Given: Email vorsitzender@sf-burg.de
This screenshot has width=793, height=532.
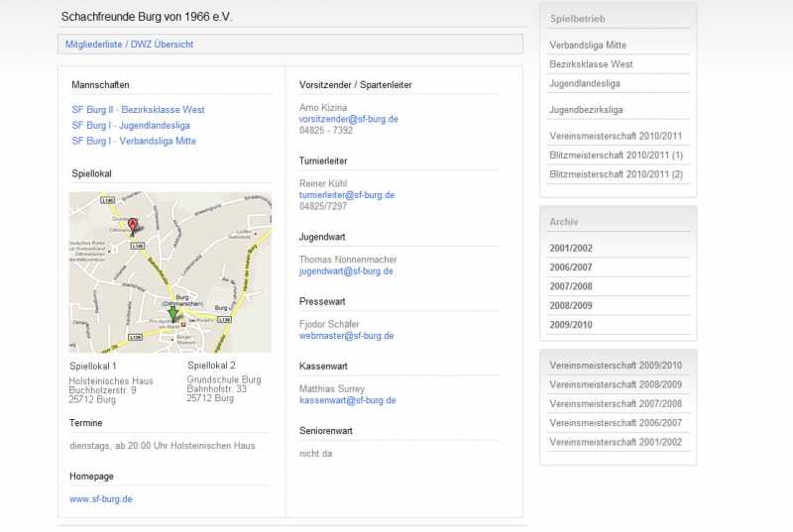Looking at the screenshot, I should 348,119.
